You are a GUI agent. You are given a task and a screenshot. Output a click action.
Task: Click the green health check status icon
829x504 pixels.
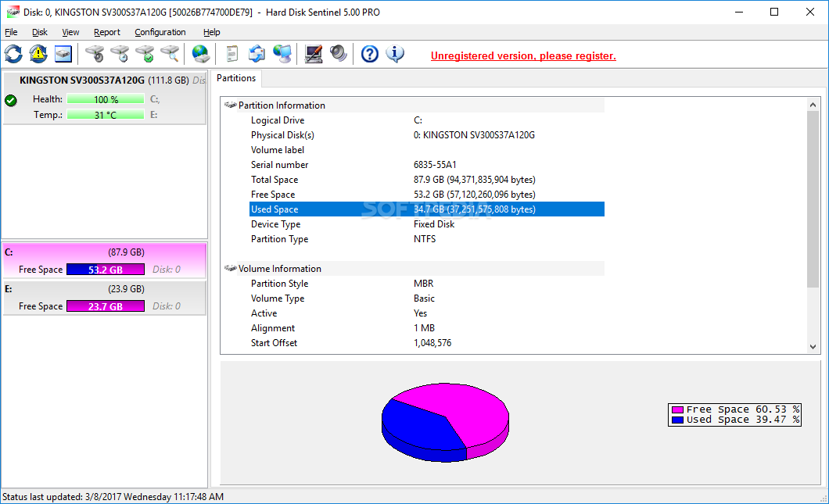pos(11,100)
